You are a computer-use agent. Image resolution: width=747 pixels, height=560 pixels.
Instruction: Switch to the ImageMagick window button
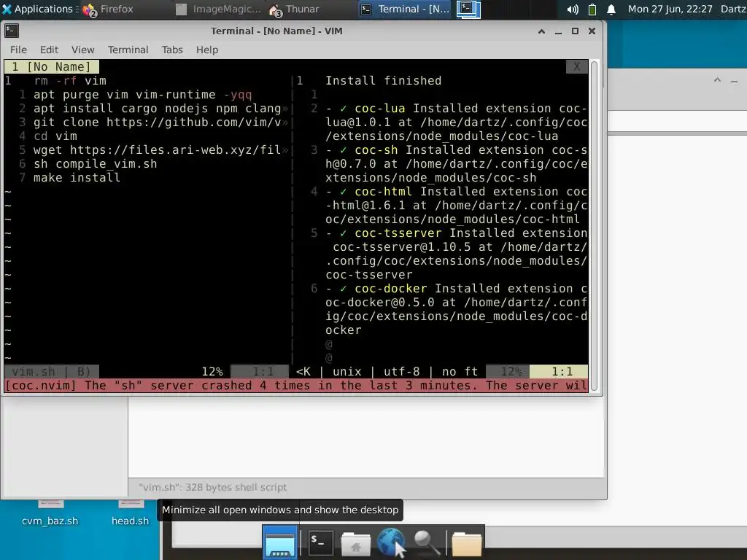[219, 9]
